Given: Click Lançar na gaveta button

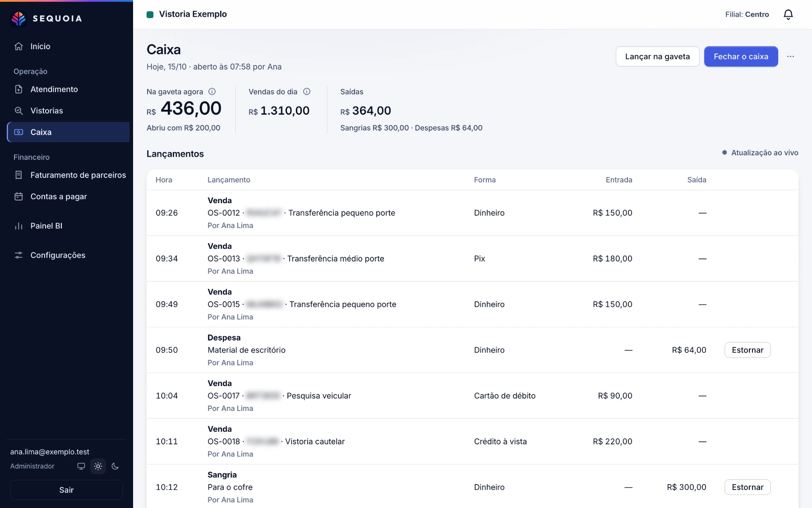Looking at the screenshot, I should click(x=657, y=56).
